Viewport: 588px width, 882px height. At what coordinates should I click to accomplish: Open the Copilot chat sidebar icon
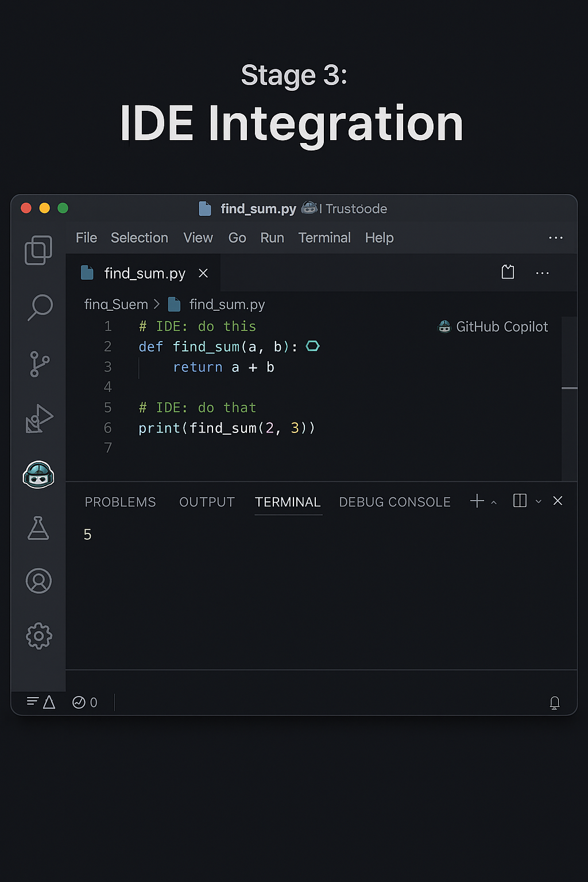click(x=38, y=475)
